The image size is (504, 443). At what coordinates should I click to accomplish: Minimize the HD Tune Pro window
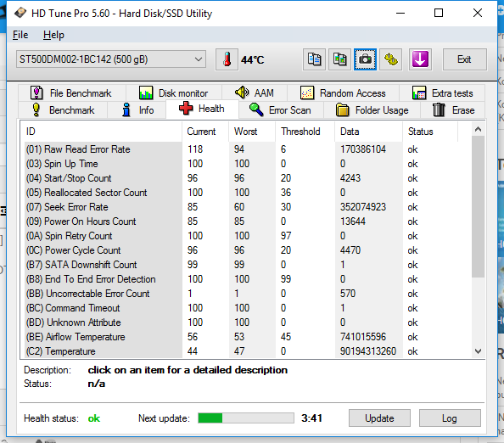pyautogui.click(x=400, y=14)
